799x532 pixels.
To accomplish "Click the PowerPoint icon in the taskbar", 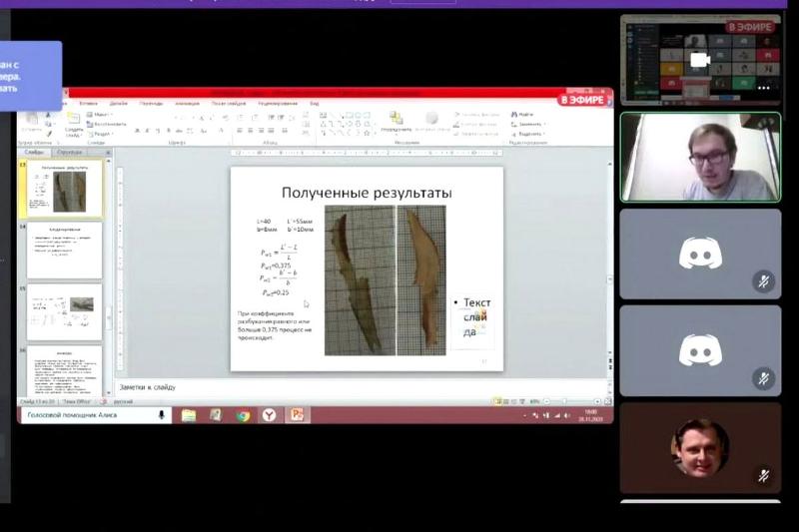I will pyautogui.click(x=296, y=414).
